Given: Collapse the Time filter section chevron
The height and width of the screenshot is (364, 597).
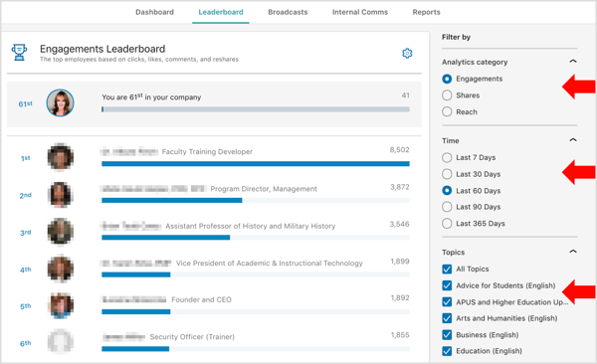Looking at the screenshot, I should [x=573, y=140].
